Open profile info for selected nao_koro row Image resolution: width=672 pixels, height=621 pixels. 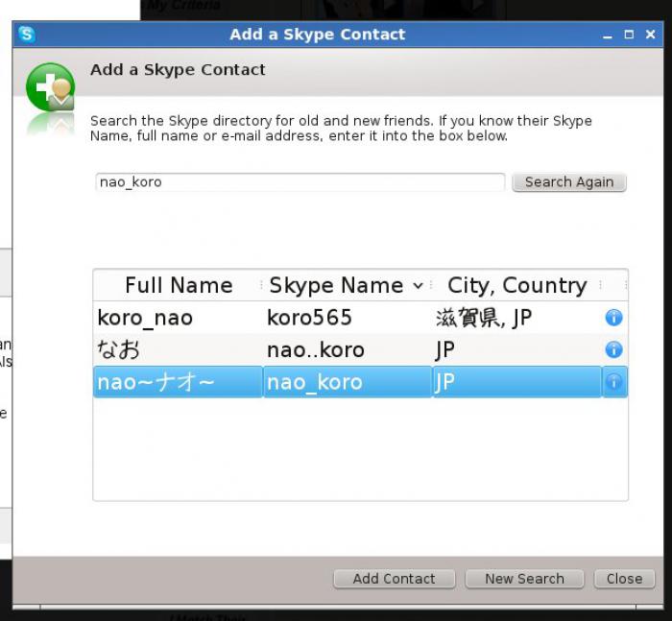tap(613, 381)
